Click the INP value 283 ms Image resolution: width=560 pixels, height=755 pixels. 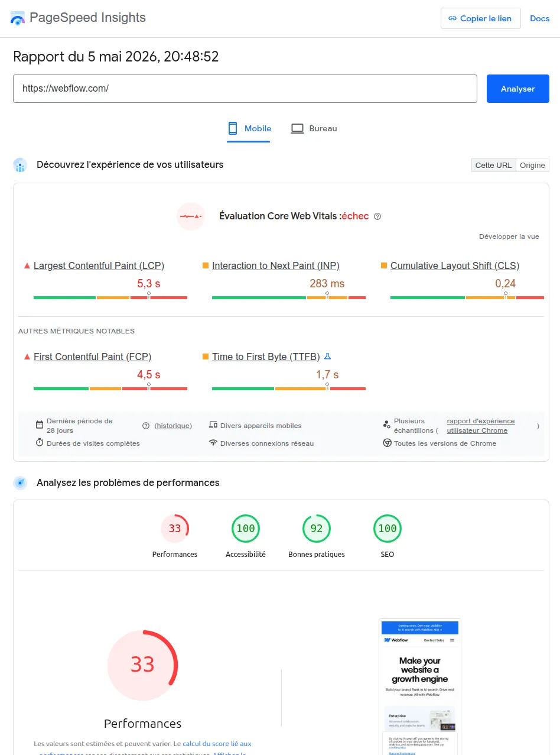click(327, 284)
